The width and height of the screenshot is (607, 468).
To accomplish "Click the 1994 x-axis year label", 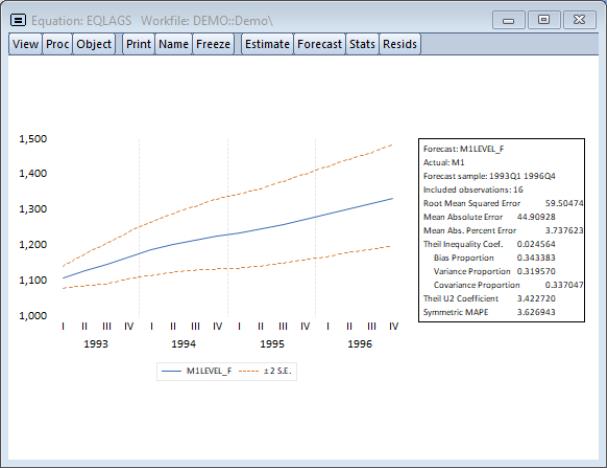I will tap(183, 343).
